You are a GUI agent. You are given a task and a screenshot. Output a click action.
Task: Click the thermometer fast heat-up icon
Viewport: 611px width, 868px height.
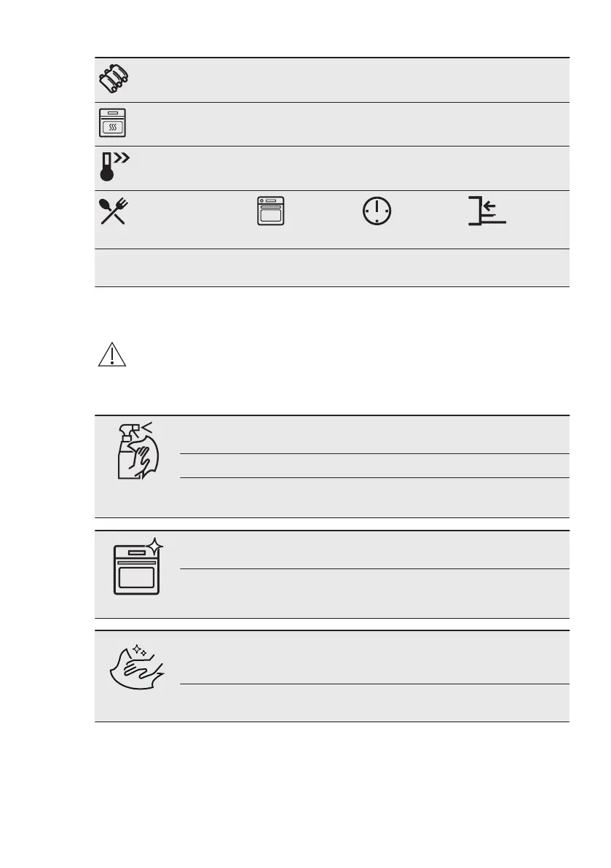tap(114, 167)
